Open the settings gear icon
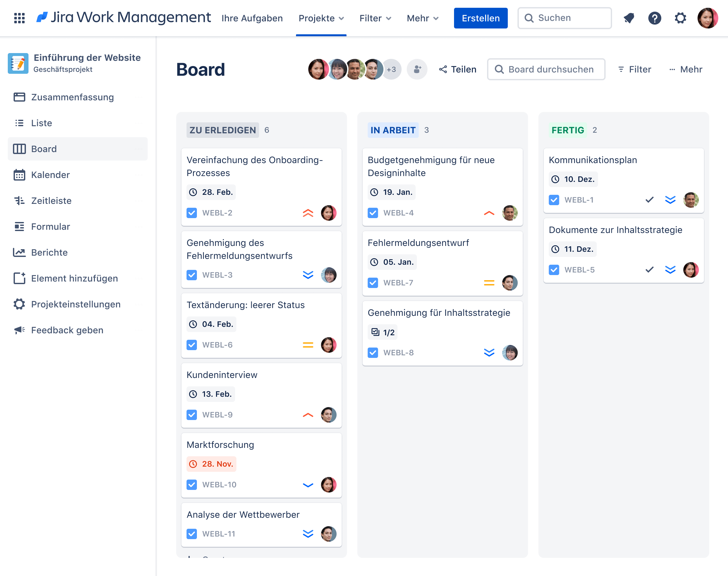The image size is (728, 576). [x=680, y=18]
